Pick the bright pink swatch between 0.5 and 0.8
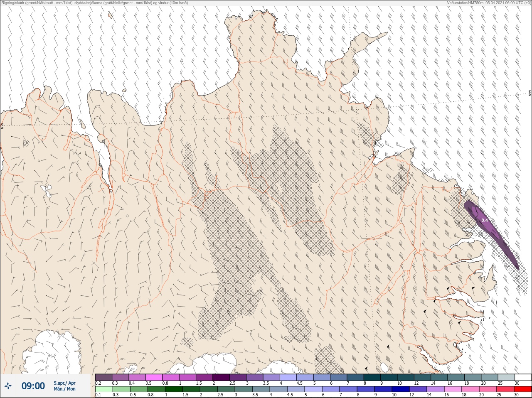The image size is (532, 398). 154,377
